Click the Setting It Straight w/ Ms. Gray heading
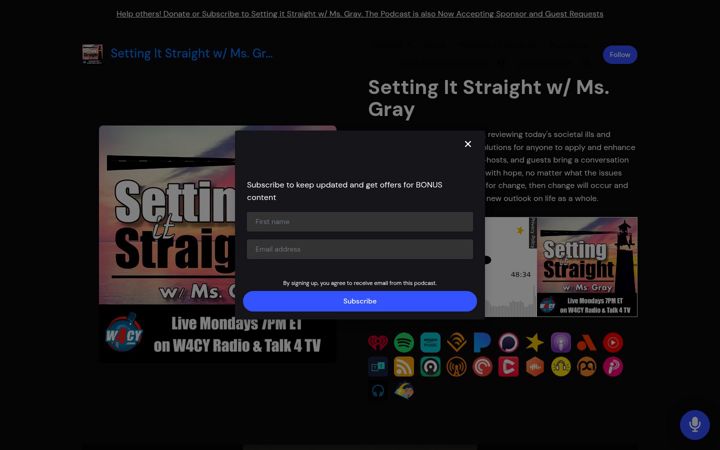The width and height of the screenshot is (720, 450). click(489, 98)
